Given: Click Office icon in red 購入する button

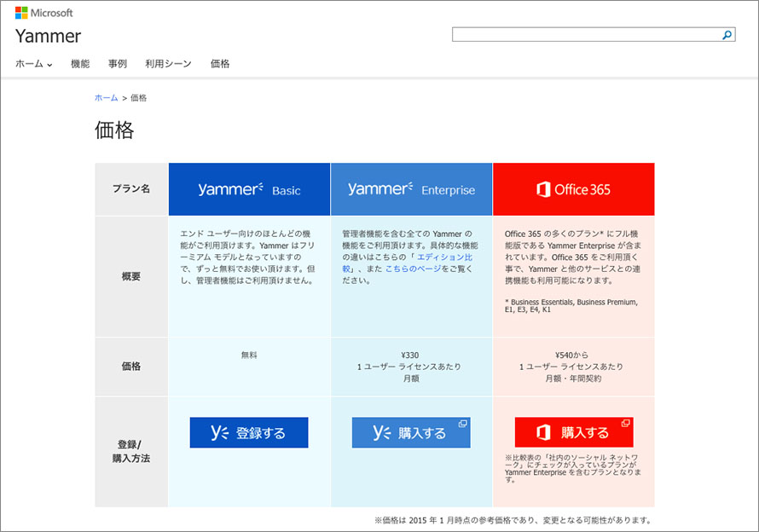Looking at the screenshot, I should pyautogui.click(x=543, y=432).
